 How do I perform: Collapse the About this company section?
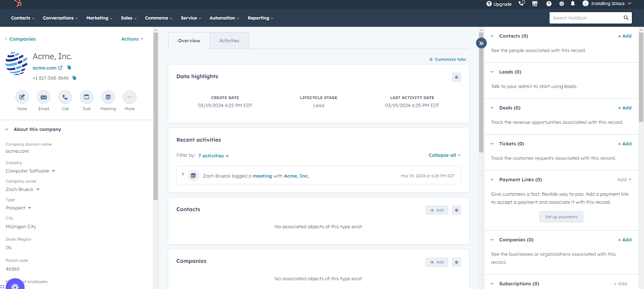tap(6, 129)
